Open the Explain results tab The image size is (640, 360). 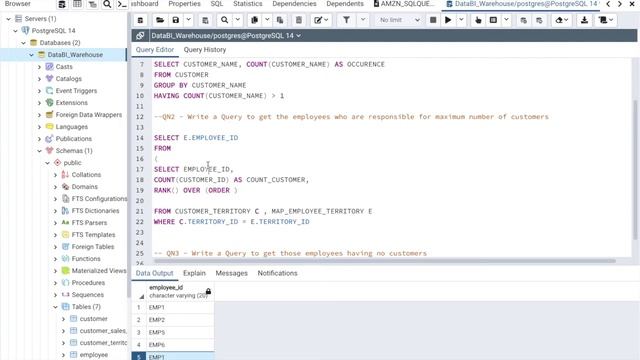(x=194, y=273)
